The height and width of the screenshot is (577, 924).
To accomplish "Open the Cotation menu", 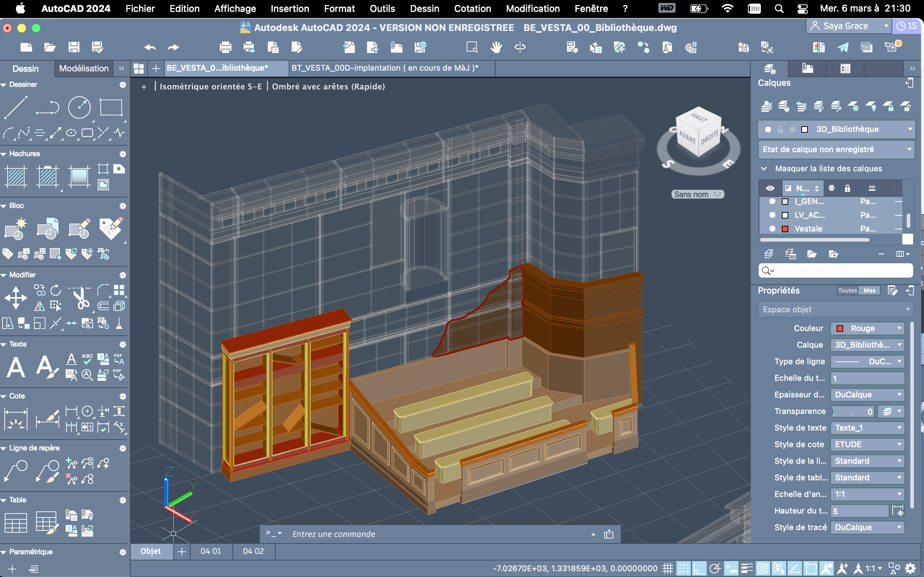I will tap(472, 8).
